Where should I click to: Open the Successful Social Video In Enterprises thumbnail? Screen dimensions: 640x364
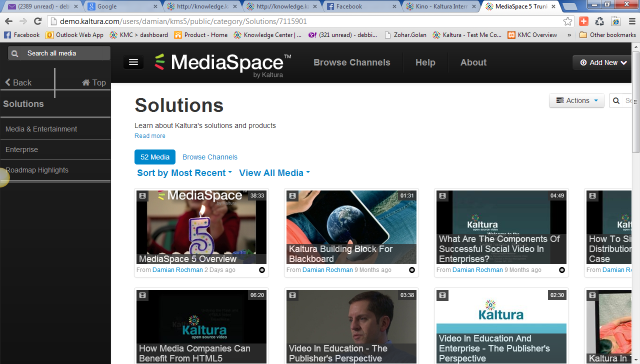pos(501,227)
